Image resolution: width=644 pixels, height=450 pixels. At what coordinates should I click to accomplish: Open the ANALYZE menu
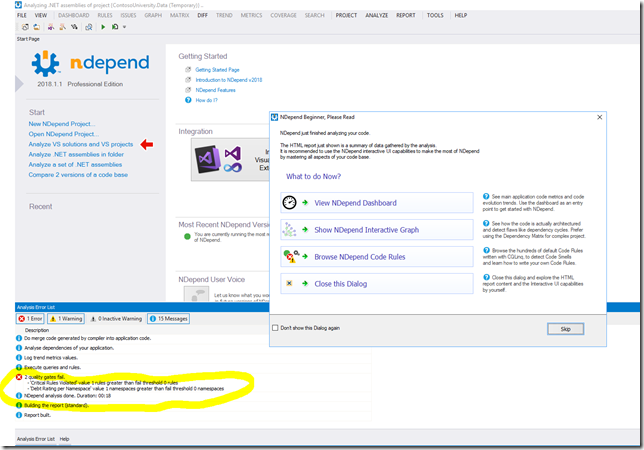377,16
